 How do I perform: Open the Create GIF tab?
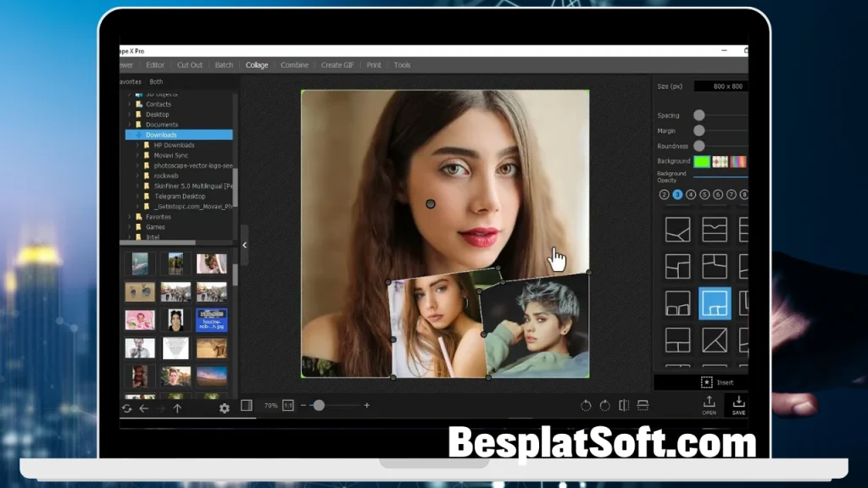pyautogui.click(x=337, y=65)
